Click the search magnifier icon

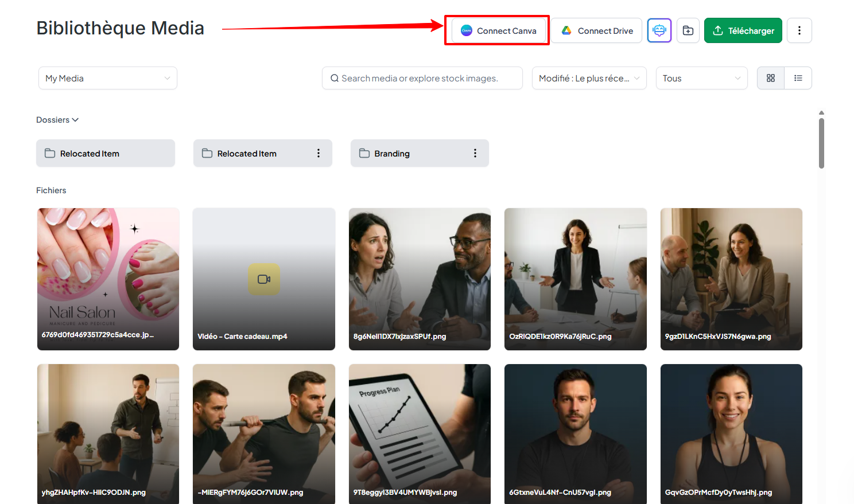click(334, 79)
